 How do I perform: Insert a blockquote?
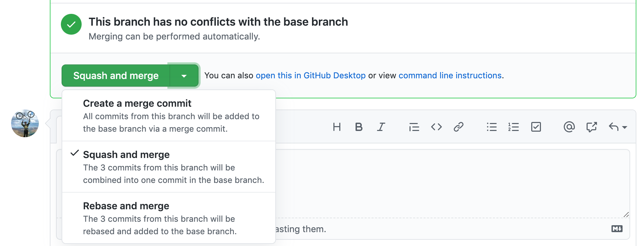(414, 127)
